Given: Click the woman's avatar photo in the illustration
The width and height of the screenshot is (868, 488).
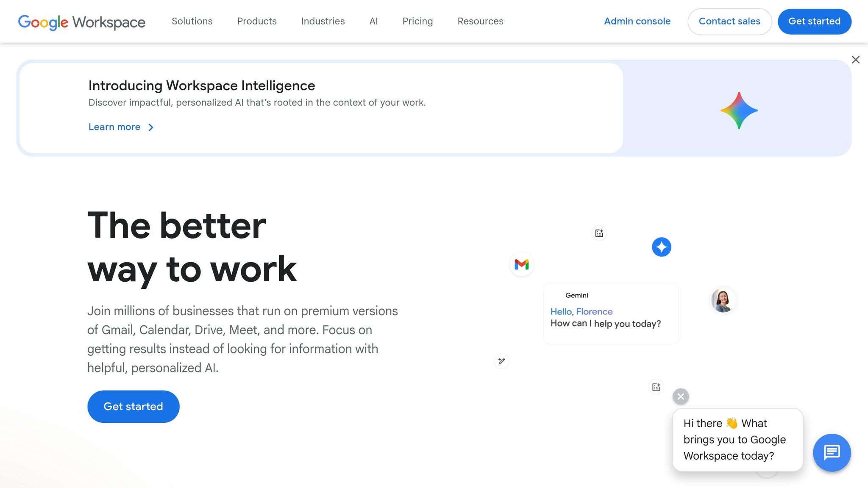Looking at the screenshot, I should pyautogui.click(x=723, y=300).
